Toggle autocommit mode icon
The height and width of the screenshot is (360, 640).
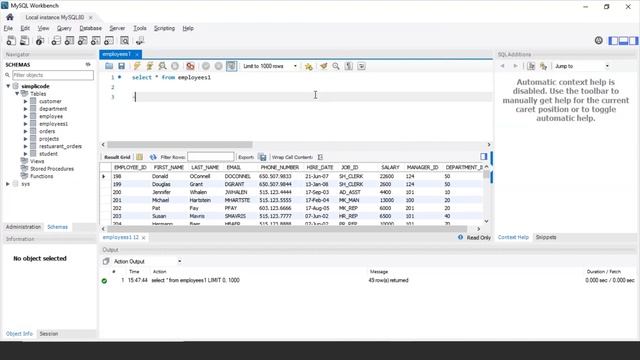(231, 66)
